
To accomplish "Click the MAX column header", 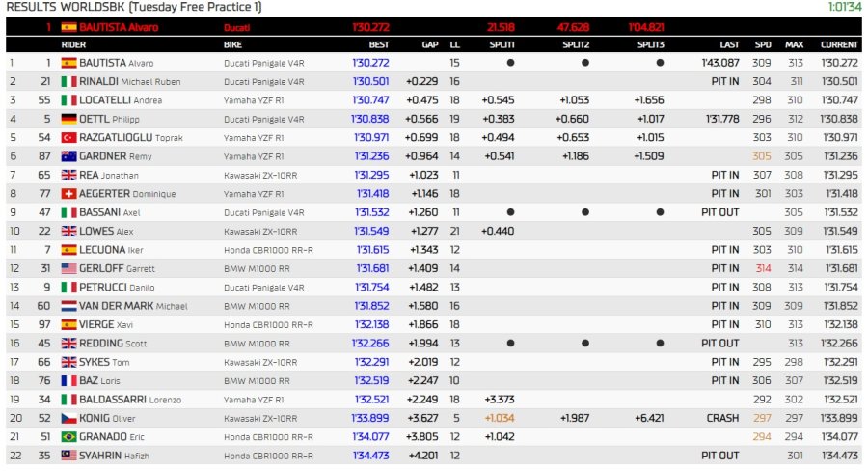I will 794,44.
